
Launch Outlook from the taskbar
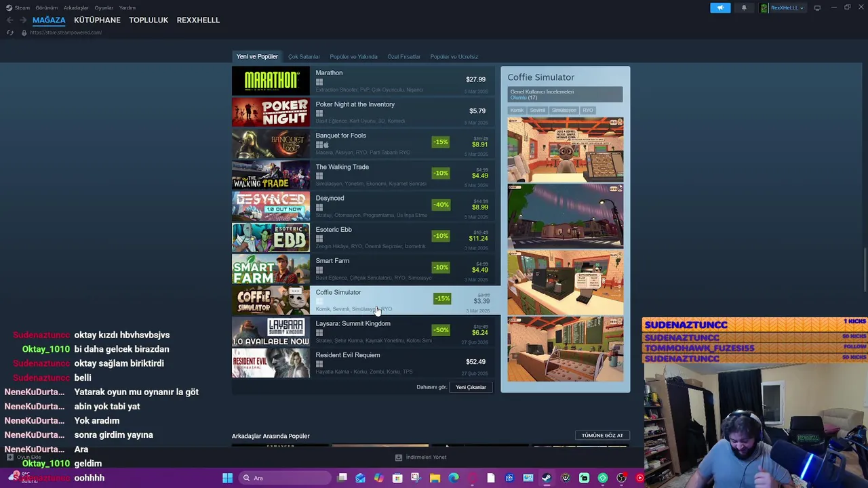click(x=360, y=478)
